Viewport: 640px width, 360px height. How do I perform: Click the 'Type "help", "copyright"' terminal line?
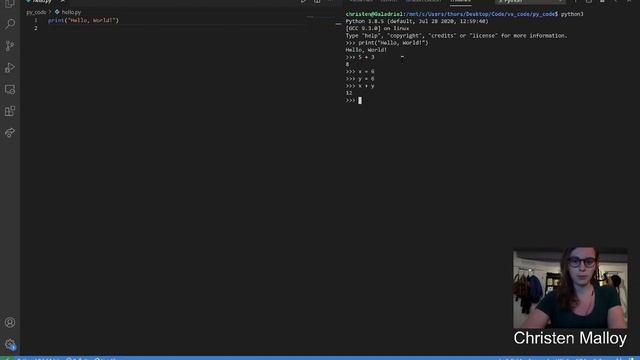[x=456, y=36]
